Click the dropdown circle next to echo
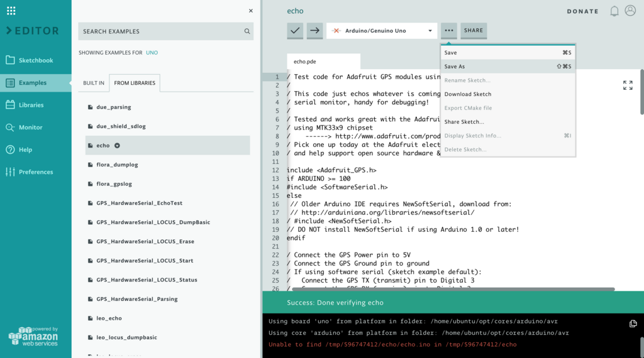The image size is (644, 358). point(117,146)
